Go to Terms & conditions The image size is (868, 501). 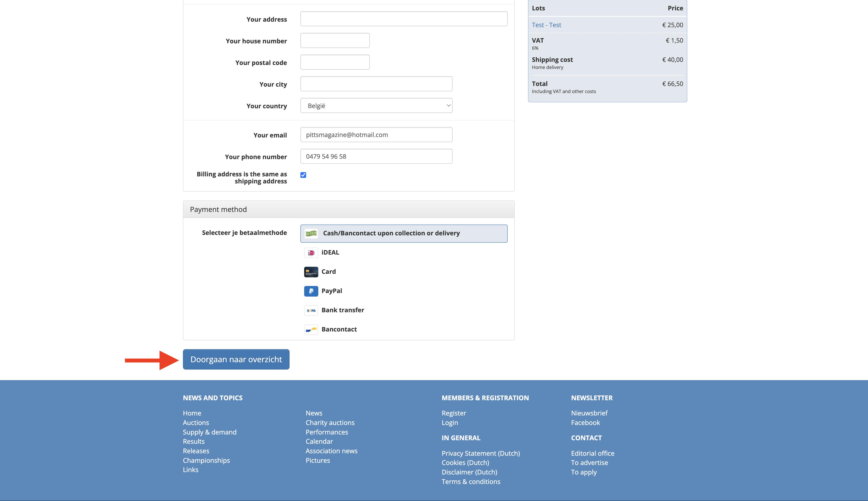tap(471, 482)
